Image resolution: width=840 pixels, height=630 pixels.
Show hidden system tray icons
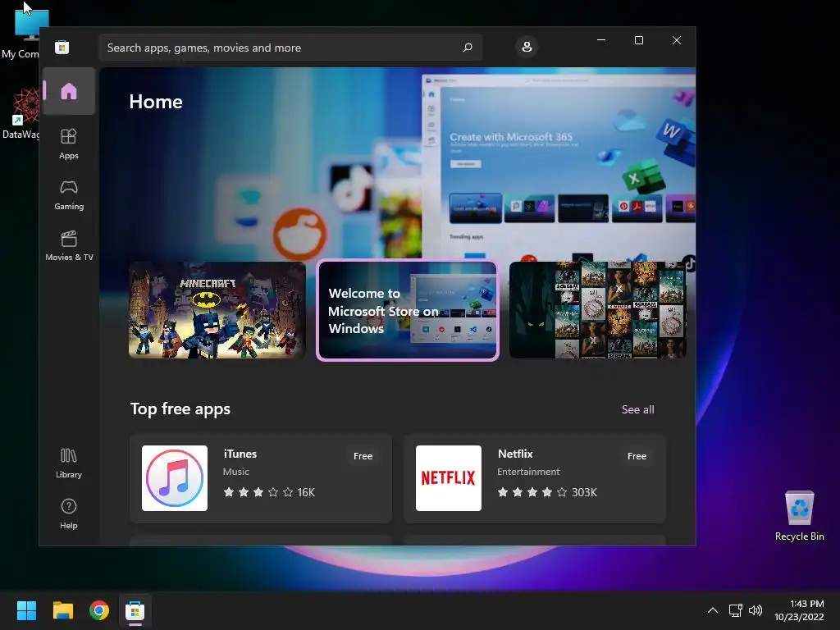point(713,610)
